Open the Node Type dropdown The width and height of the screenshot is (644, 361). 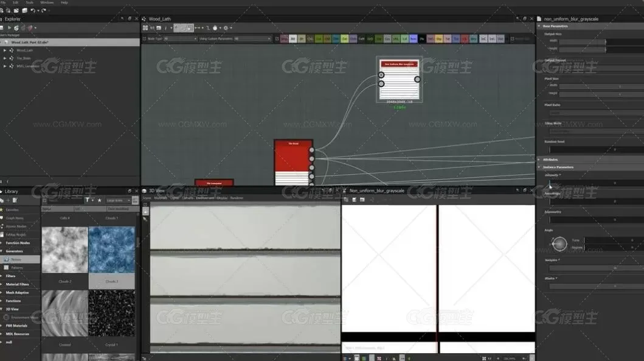click(x=180, y=38)
